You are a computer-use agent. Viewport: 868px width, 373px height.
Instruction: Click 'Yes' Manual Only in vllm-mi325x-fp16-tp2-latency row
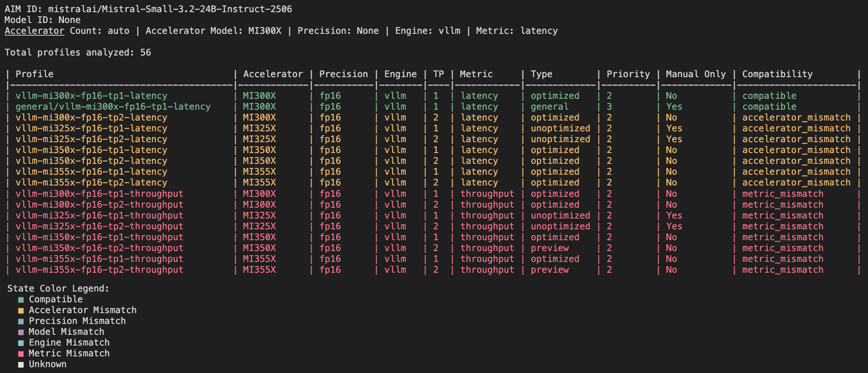(674, 139)
